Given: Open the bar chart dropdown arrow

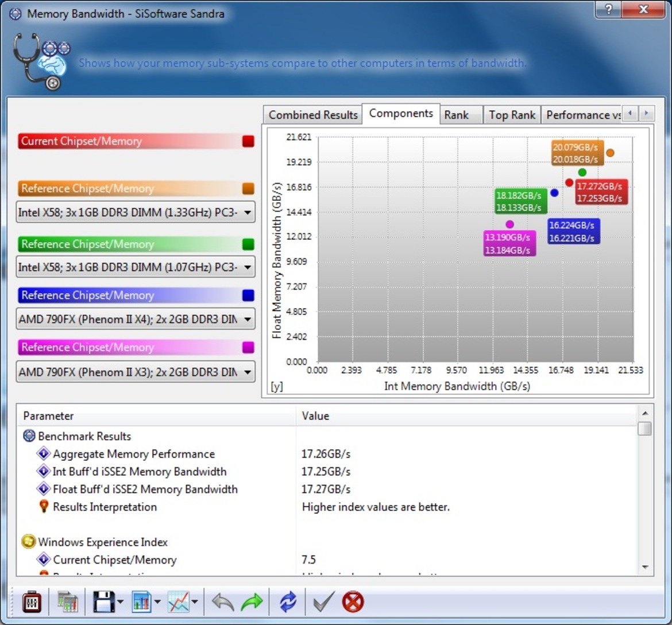Looking at the screenshot, I should (158, 602).
